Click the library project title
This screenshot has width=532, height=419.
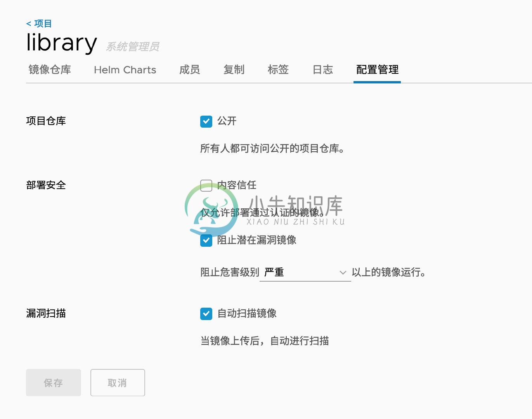pyautogui.click(x=61, y=43)
